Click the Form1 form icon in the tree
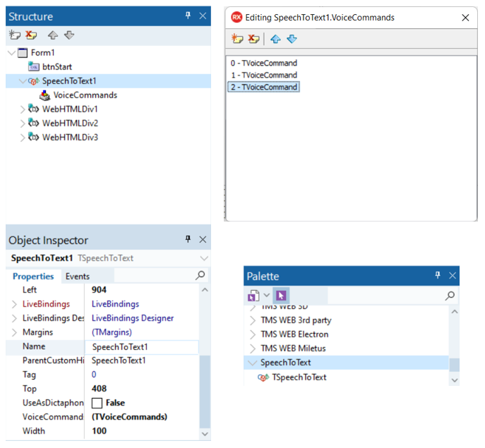Image resolution: width=485 pixels, height=448 pixels. click(x=23, y=53)
